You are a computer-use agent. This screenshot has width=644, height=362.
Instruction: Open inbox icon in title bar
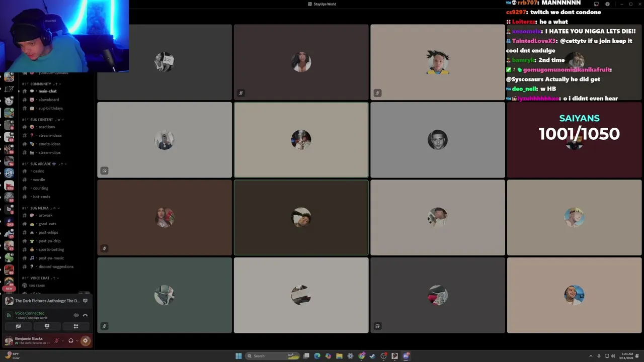(x=596, y=4)
